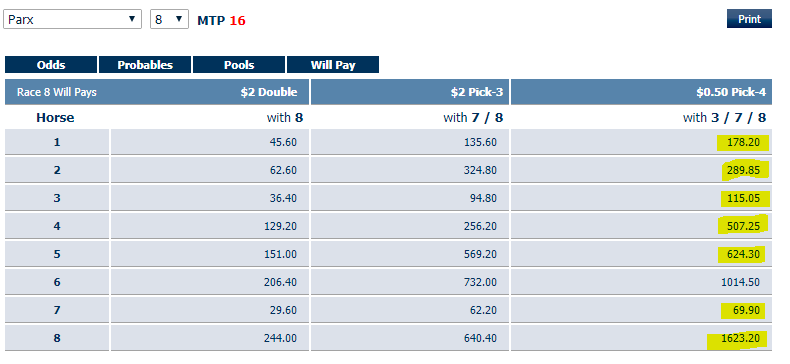
Task: Click the 45.60 Double payout cell
Action: (x=210, y=142)
